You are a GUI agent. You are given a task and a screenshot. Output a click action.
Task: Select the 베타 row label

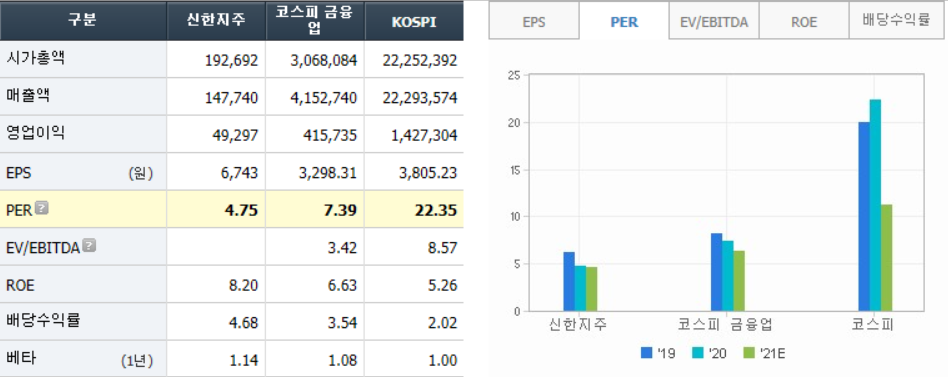[x=21, y=358]
